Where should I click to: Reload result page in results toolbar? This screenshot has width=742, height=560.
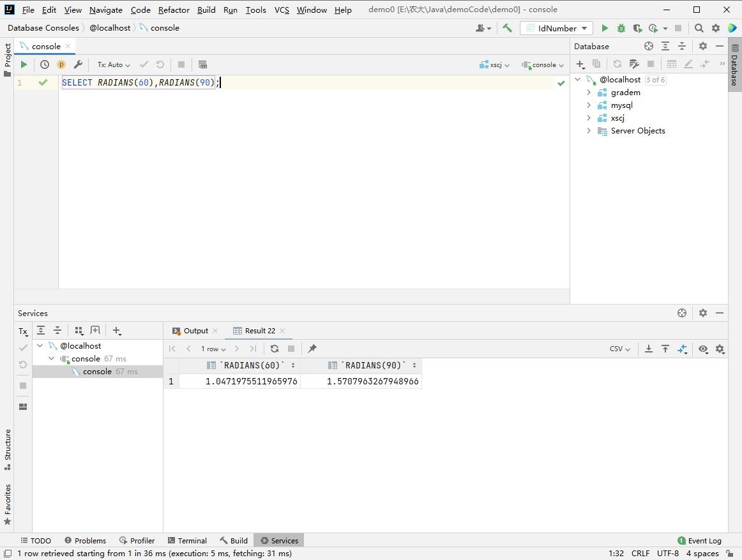click(275, 349)
